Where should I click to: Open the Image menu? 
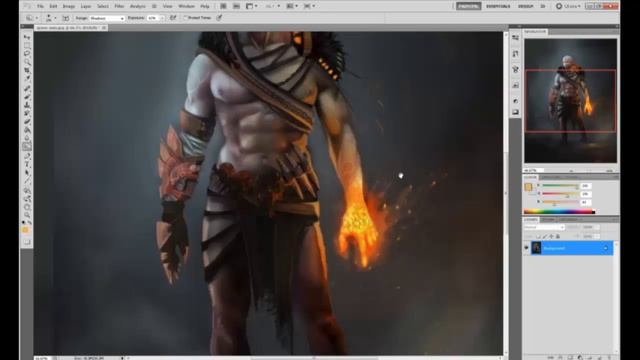pos(69,6)
